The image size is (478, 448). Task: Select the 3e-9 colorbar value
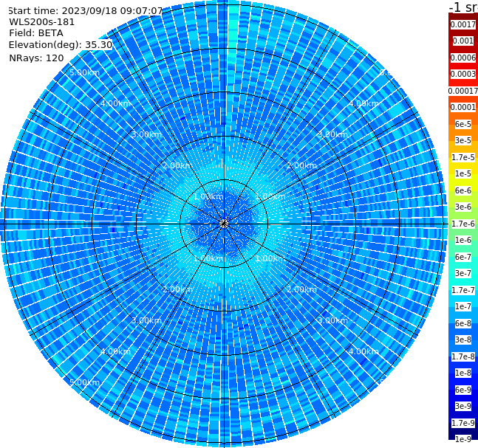coord(463,406)
